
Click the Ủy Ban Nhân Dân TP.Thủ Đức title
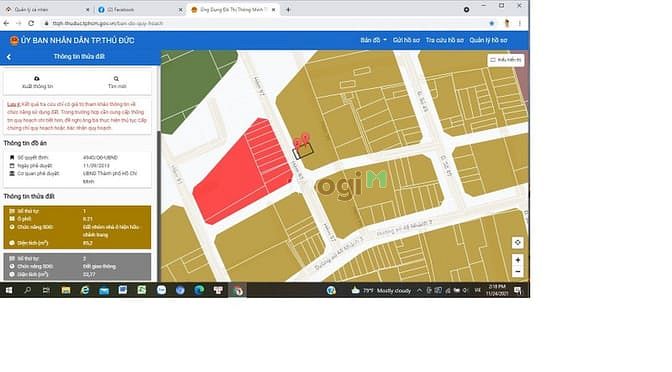(78, 40)
